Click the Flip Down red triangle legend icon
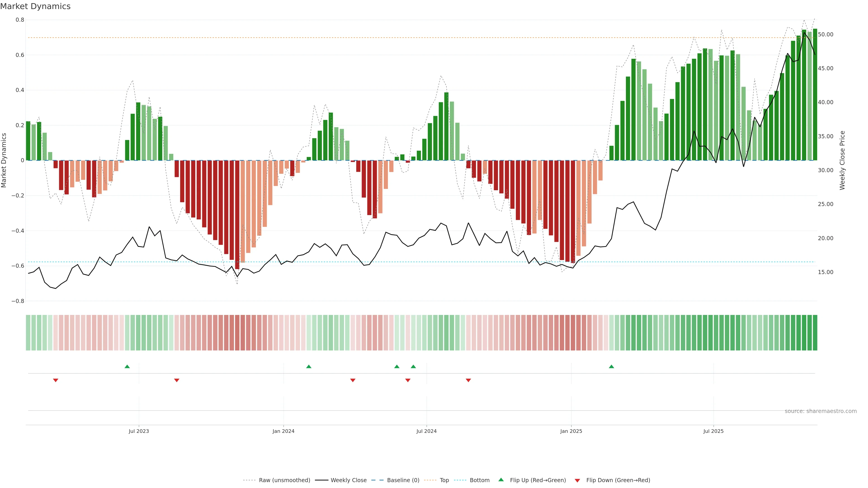This screenshot has height=488, width=868. click(577, 480)
